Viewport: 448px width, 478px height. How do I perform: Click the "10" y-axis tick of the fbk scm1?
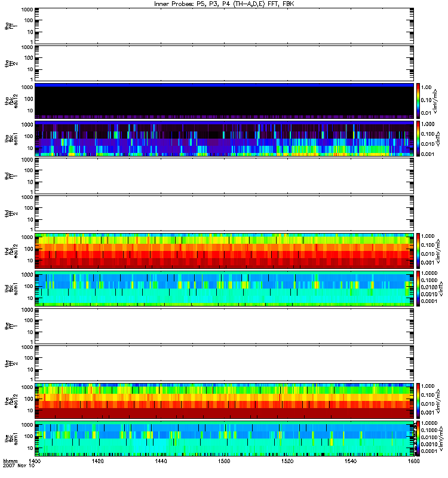(30, 448)
